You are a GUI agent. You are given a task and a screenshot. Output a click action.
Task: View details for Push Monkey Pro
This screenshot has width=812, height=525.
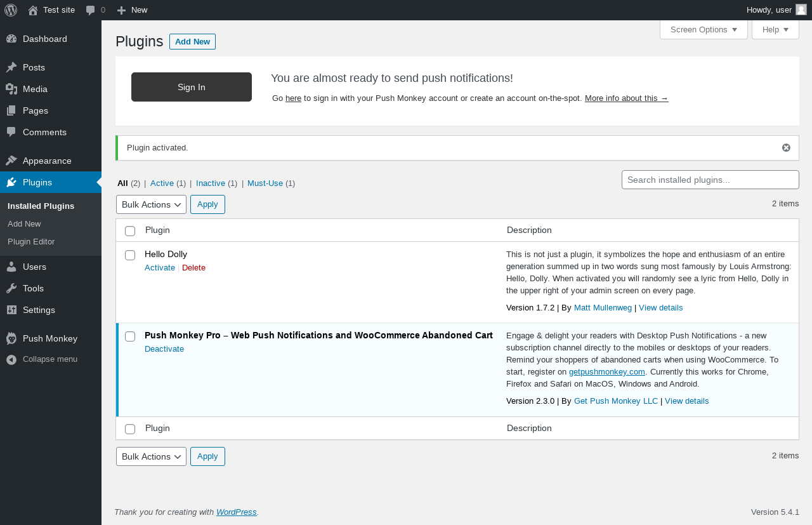pos(687,401)
